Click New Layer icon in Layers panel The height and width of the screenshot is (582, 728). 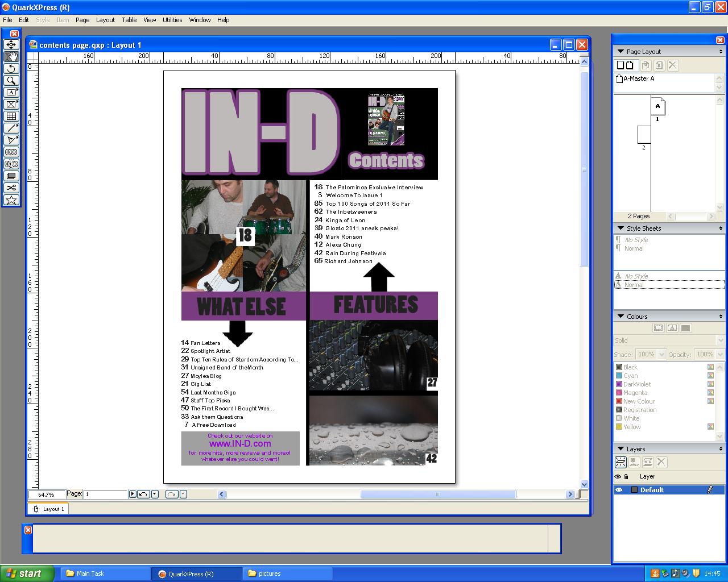pos(621,462)
